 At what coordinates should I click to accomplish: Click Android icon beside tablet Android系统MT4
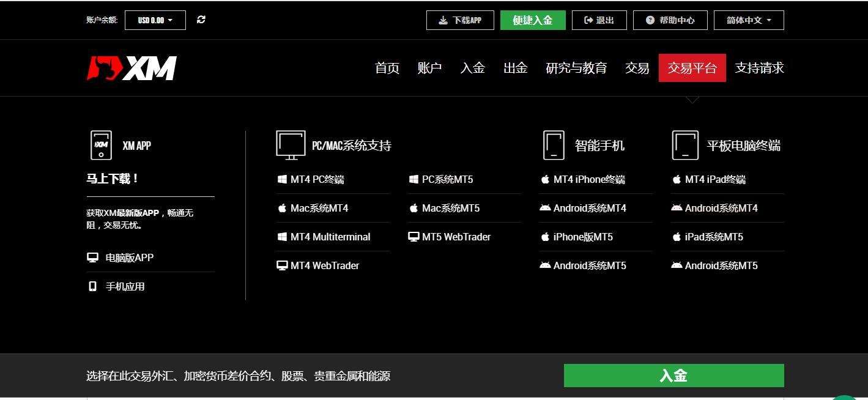tap(677, 208)
